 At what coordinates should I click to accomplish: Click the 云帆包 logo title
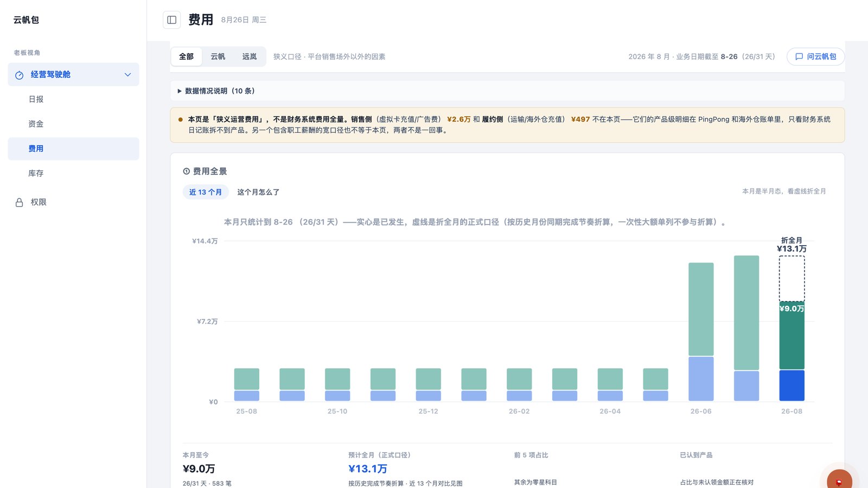pos(26,20)
